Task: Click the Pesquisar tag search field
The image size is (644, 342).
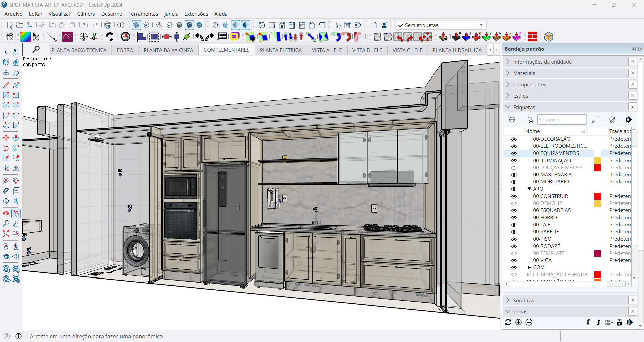Action: [561, 120]
